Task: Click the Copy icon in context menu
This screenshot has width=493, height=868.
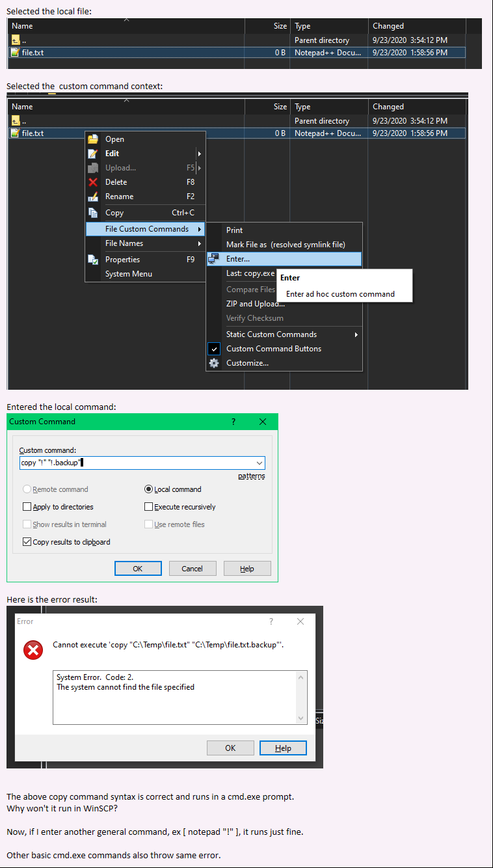Action: pyautogui.click(x=92, y=213)
